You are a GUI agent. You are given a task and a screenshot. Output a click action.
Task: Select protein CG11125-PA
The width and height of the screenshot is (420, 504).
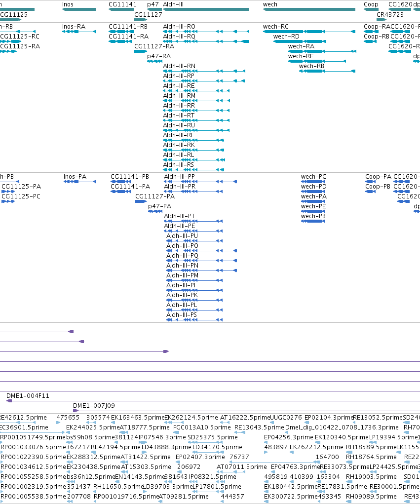click(x=21, y=187)
